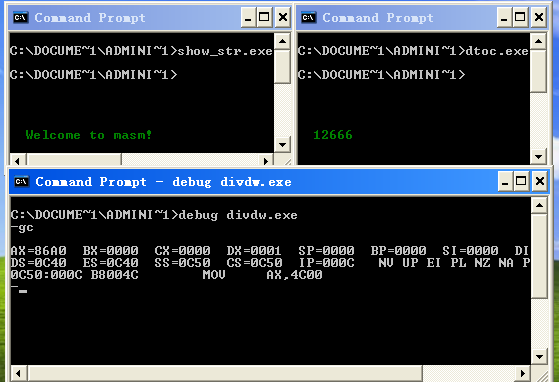The width and height of the screenshot is (559, 382).
Task: Click scroll down arrow in dtoc window
Action: [x=538, y=156]
